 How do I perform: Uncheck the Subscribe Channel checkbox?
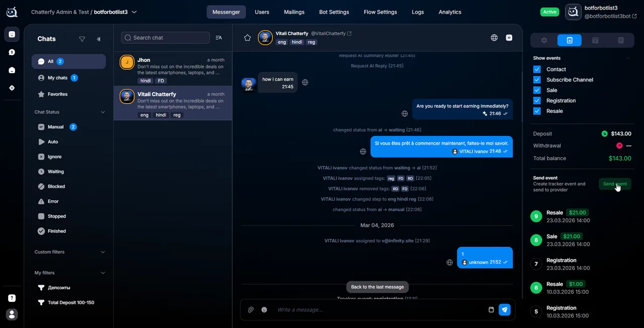(x=537, y=80)
